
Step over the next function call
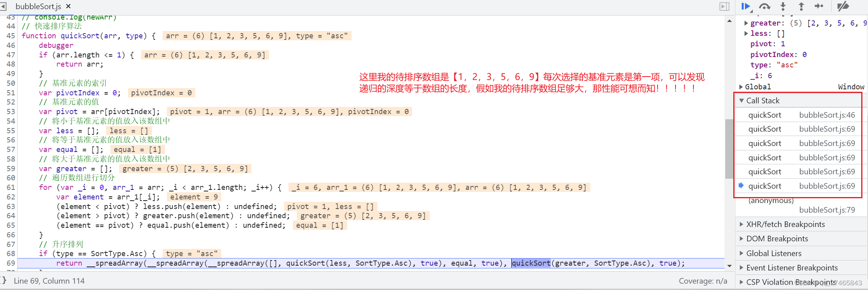coord(764,6)
